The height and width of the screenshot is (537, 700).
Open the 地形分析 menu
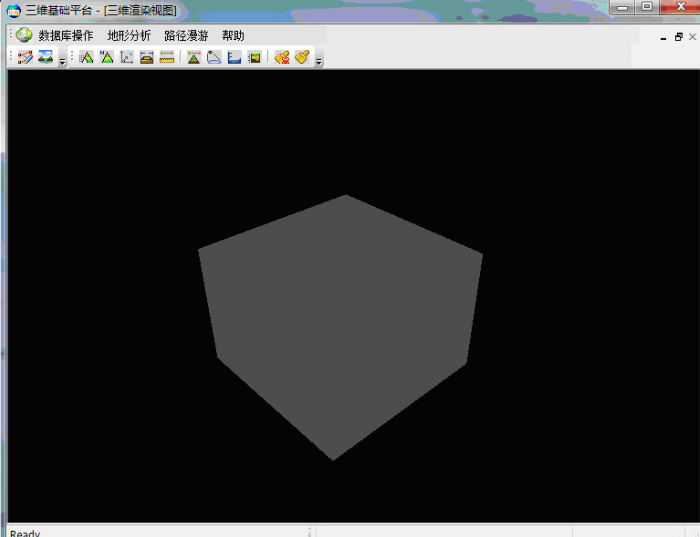129,36
